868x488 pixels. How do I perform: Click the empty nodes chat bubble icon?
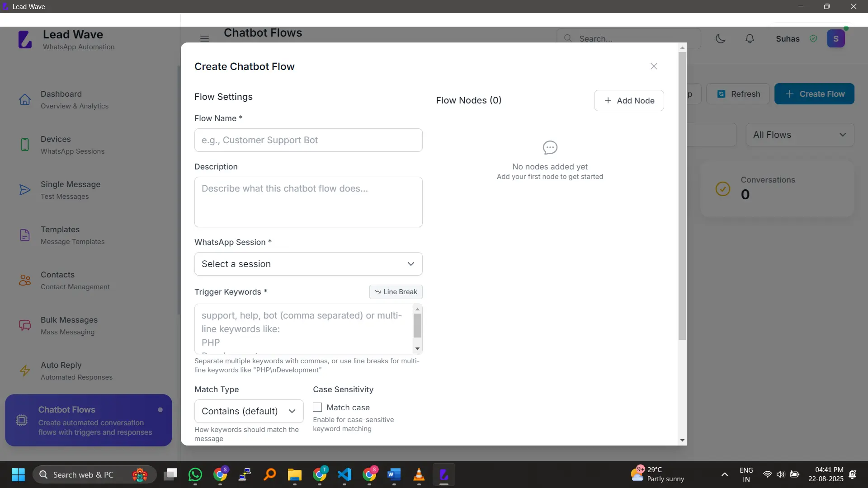pos(550,148)
